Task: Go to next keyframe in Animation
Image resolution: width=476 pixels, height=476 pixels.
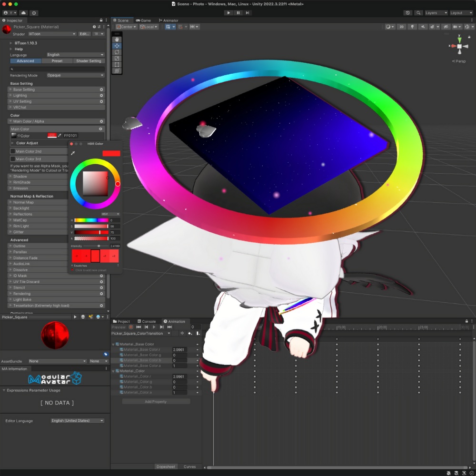Action: point(162,327)
